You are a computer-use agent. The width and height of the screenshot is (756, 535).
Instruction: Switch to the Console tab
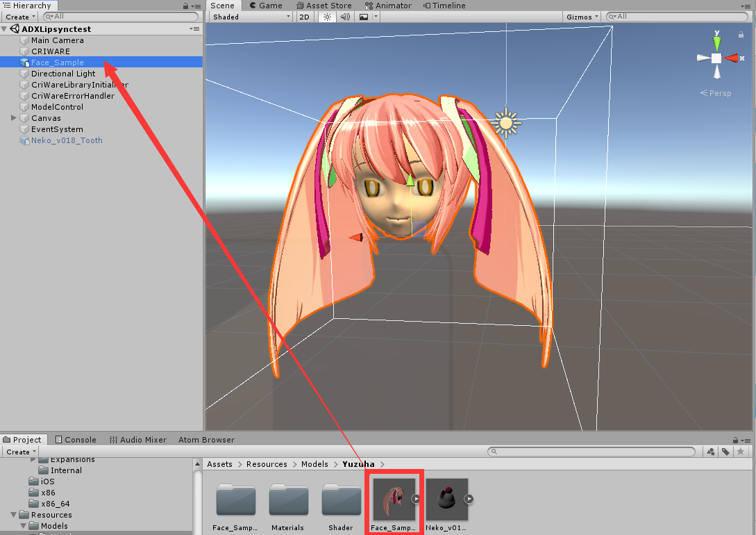[x=76, y=440]
